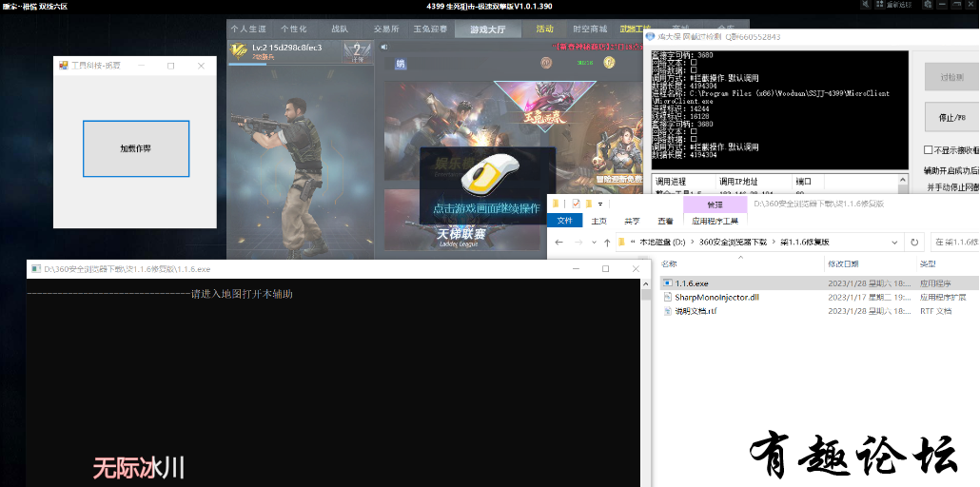
Task: Open the 应用程序工具 ribbon tab
Action: [715, 221]
